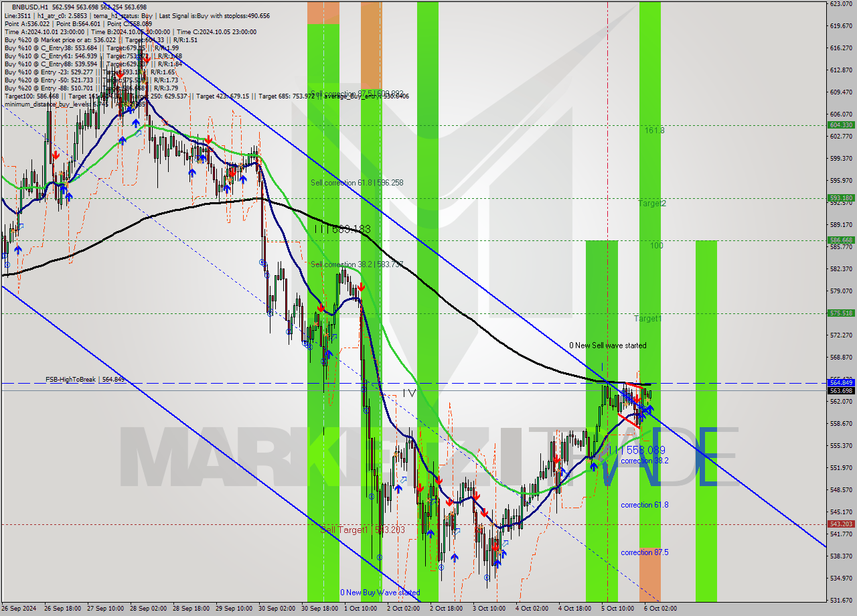Screen dimensions: 857x616
Task: Click the '0 New Sell wave started' label
Action: (608, 345)
